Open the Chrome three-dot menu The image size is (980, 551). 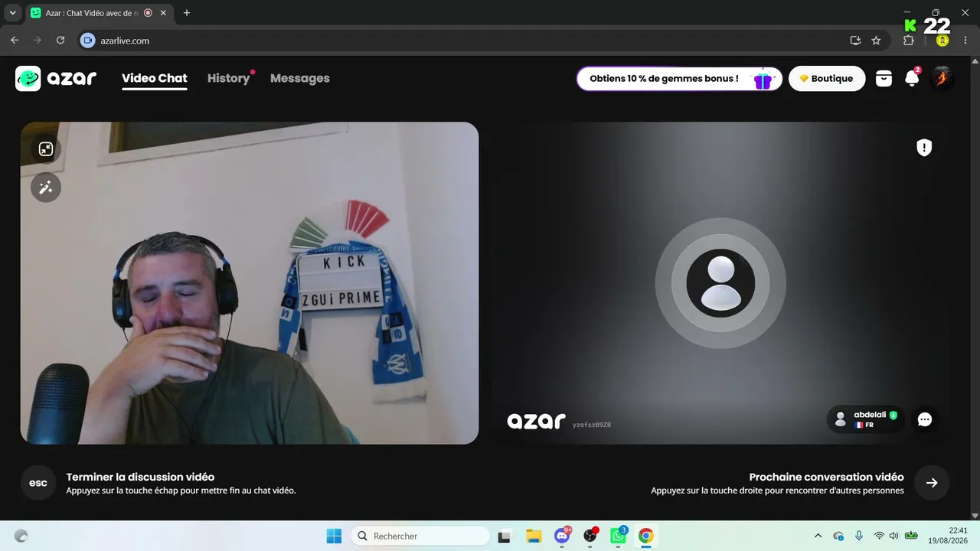click(x=966, y=41)
